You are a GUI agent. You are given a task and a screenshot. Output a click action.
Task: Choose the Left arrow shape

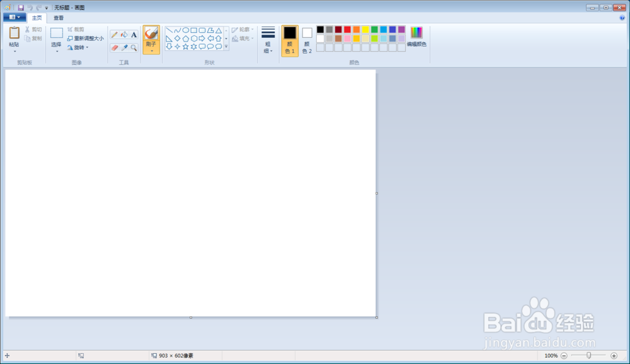click(x=210, y=38)
